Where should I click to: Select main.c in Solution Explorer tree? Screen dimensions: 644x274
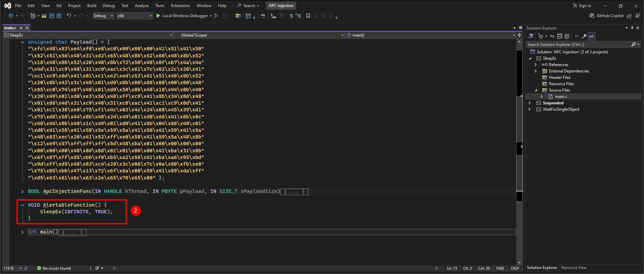[x=561, y=97]
